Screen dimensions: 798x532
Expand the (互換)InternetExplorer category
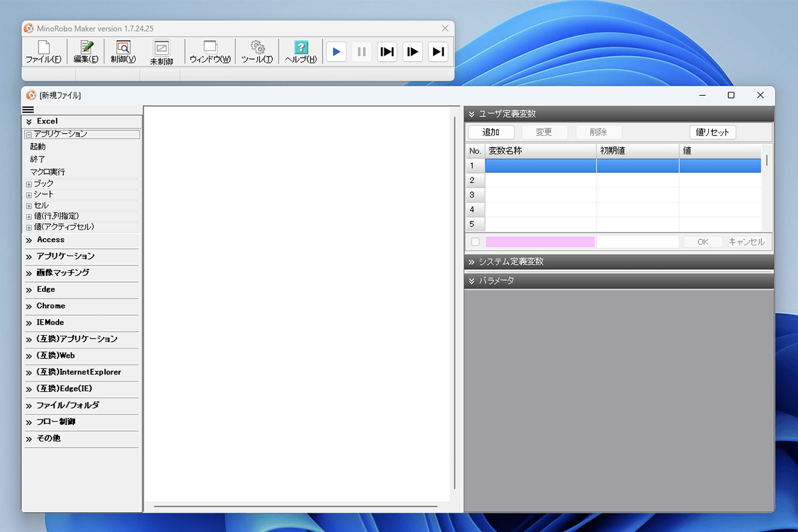pyautogui.click(x=82, y=372)
